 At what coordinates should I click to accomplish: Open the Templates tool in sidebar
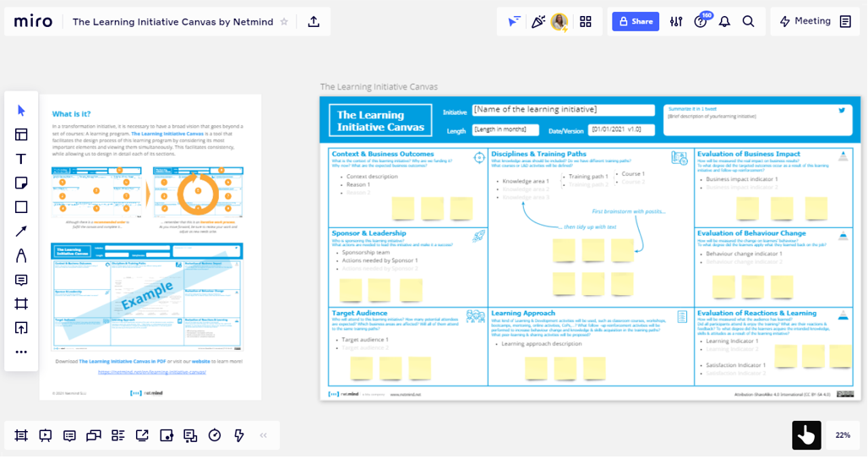(21, 134)
